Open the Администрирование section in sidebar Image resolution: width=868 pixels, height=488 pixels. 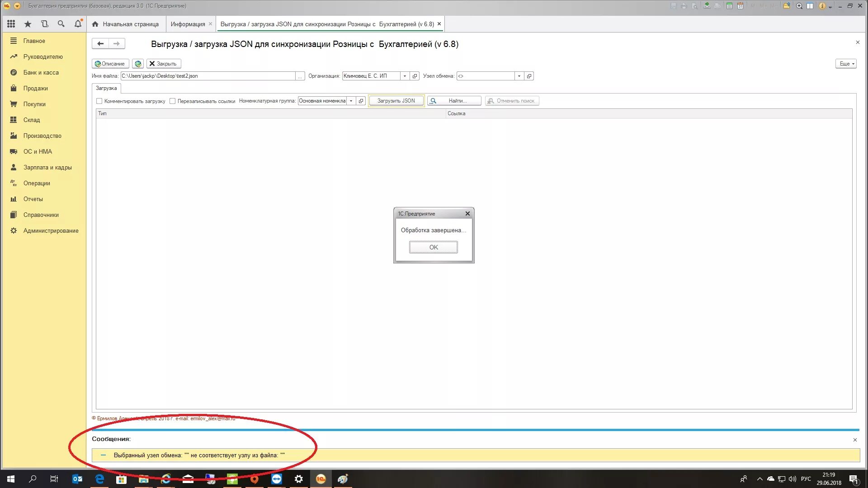pos(51,230)
